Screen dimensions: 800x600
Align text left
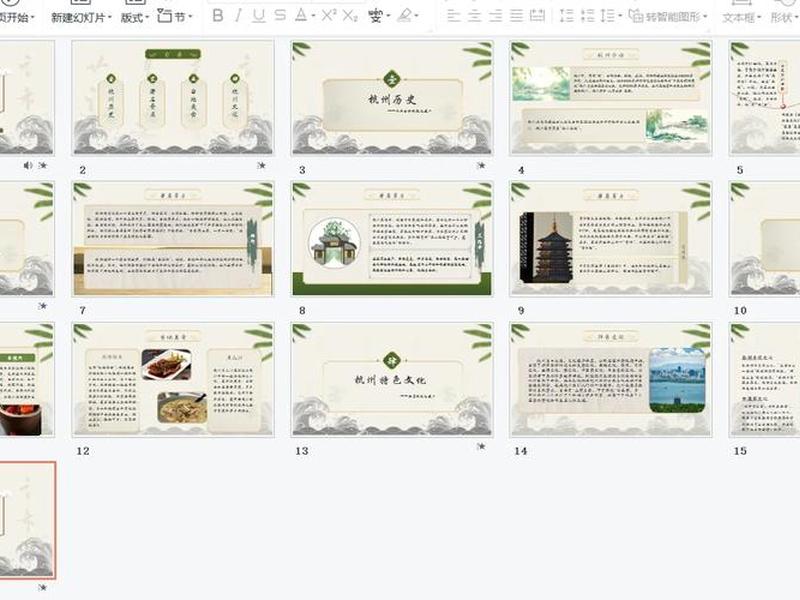click(453, 16)
